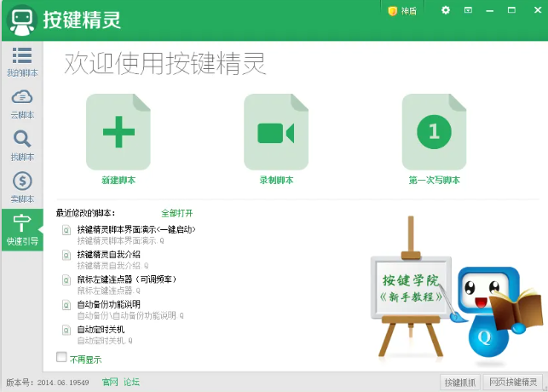Viewport: 548px width, 392px height.
Task: Open the 找脚本 search section
Action: [22, 146]
